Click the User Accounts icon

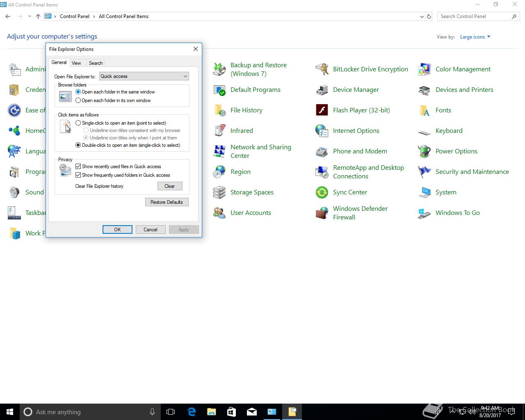[x=219, y=213]
